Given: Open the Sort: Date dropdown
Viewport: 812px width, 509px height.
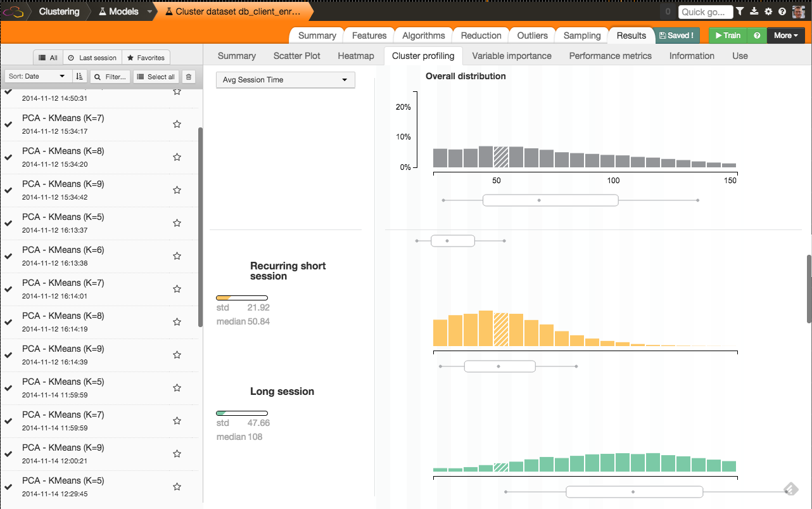Looking at the screenshot, I should pyautogui.click(x=37, y=77).
